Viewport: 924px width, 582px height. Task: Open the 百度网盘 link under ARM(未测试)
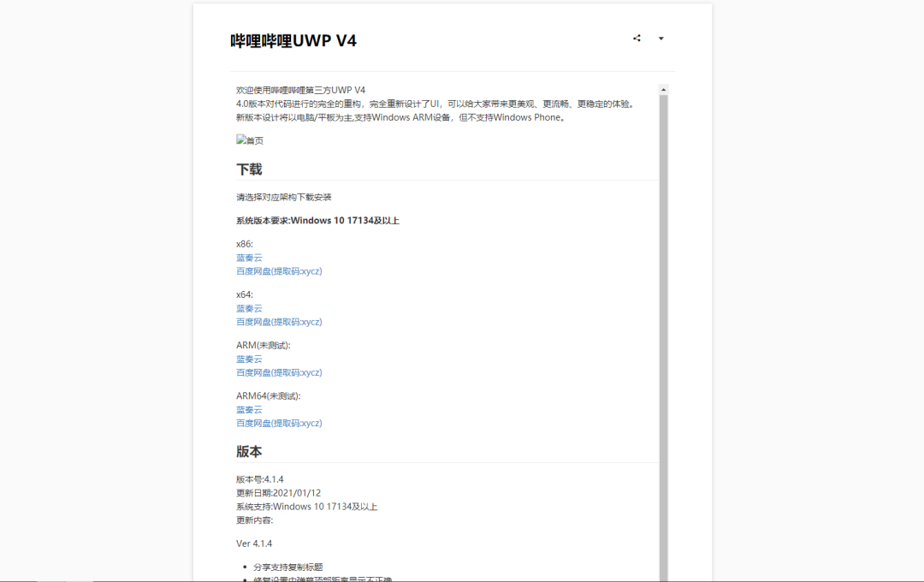[x=279, y=372]
